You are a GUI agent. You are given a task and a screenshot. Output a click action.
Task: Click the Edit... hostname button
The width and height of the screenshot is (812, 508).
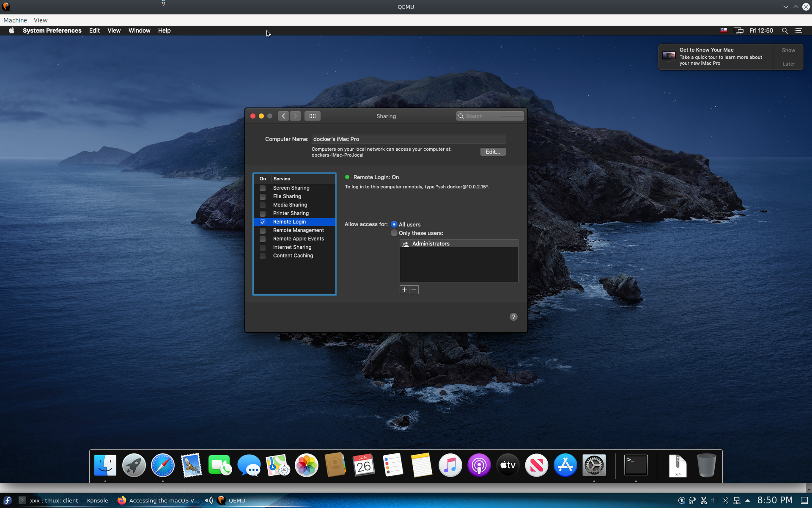(493, 152)
